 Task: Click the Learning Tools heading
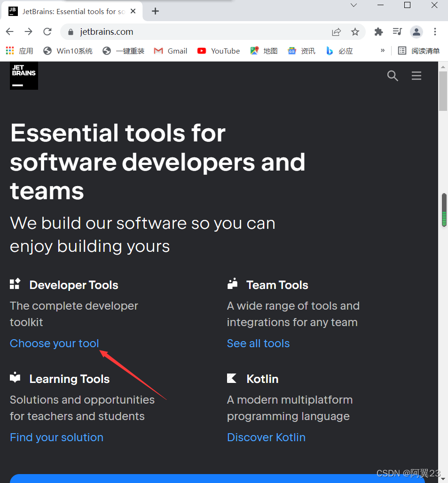[69, 379]
